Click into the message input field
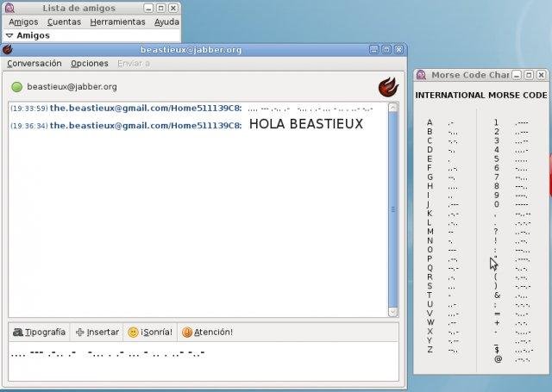Image resolution: width=552 pixels, height=392 pixels. (x=204, y=361)
